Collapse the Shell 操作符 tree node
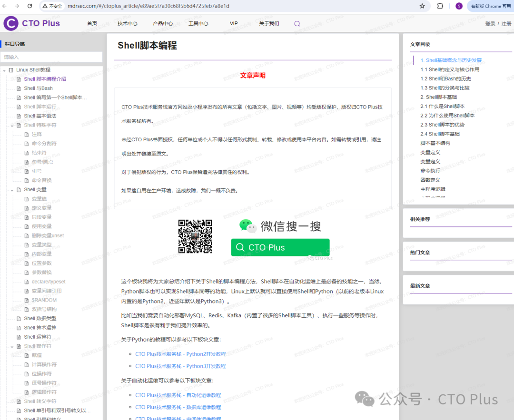The image size is (514, 420). coord(12,347)
